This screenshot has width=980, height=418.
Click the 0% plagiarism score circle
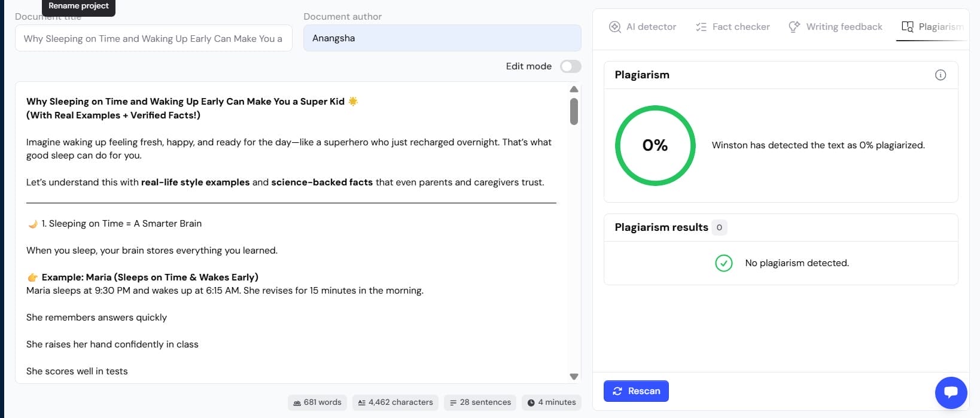tap(655, 145)
